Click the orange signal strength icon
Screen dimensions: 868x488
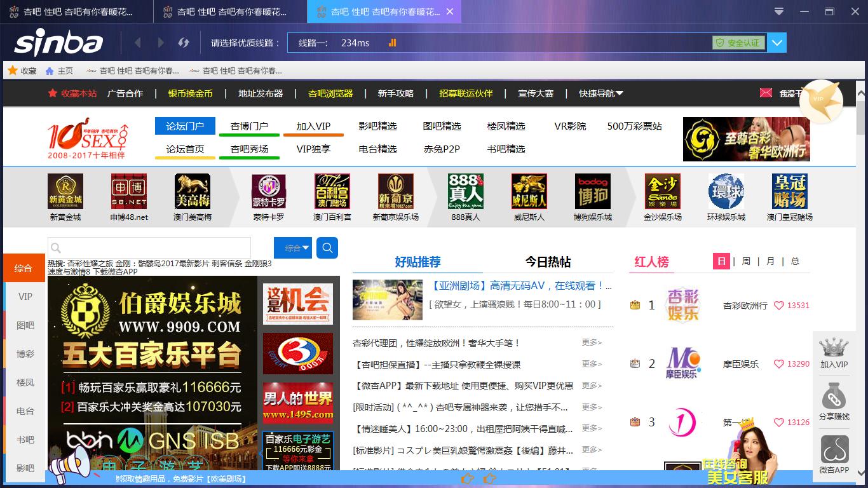coord(392,43)
